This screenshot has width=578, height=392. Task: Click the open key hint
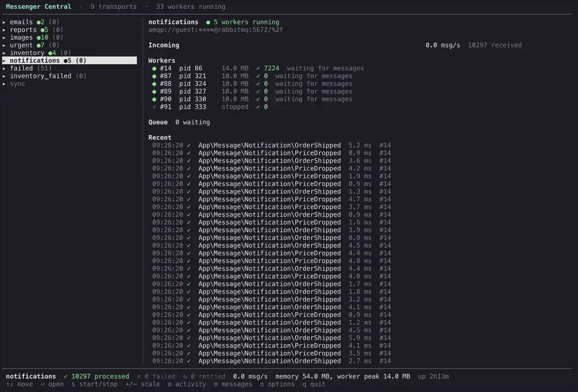tap(52, 384)
